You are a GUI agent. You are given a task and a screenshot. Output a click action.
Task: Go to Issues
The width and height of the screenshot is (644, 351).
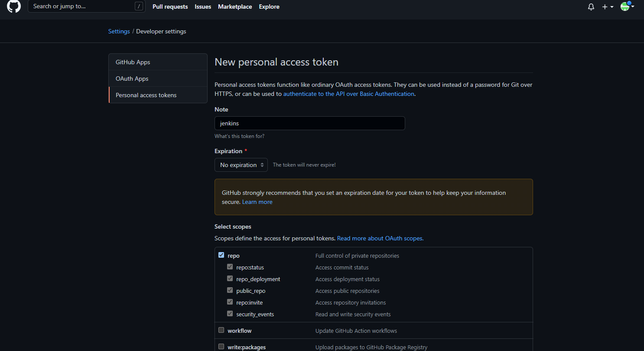(203, 7)
